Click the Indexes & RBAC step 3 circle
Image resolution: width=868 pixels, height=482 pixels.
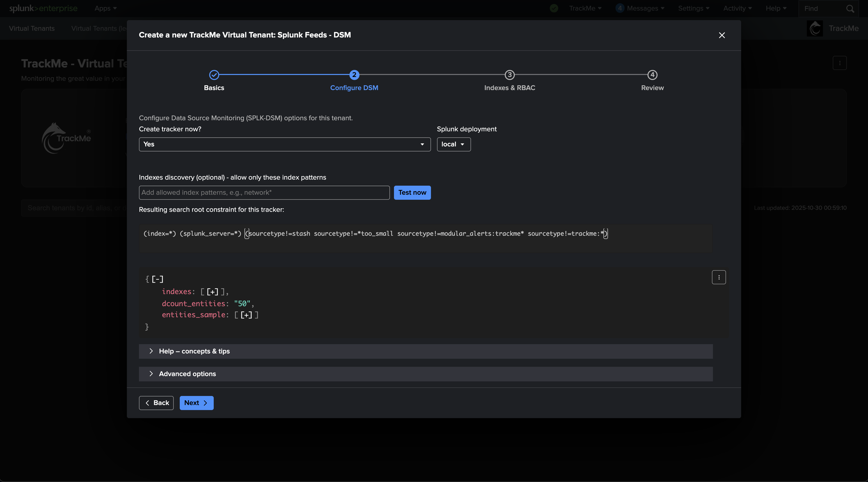tap(510, 75)
